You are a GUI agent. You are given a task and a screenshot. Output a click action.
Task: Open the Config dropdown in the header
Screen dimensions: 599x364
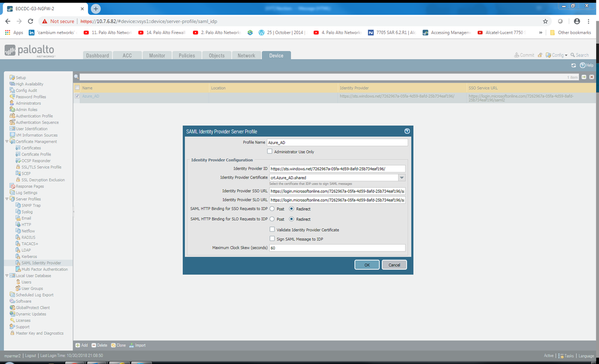point(556,55)
